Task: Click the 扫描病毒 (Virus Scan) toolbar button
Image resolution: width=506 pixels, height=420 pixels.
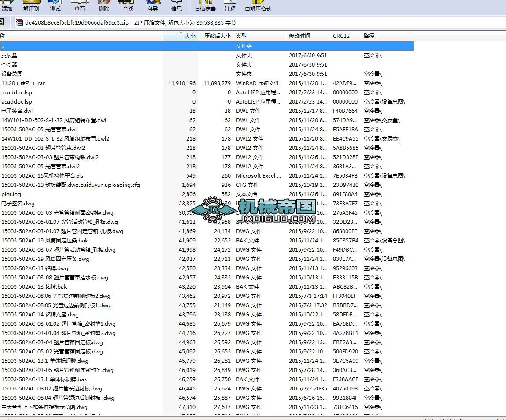Action: pyautogui.click(x=205, y=6)
